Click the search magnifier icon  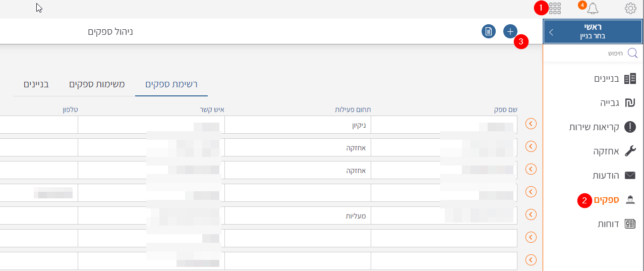pos(632,53)
